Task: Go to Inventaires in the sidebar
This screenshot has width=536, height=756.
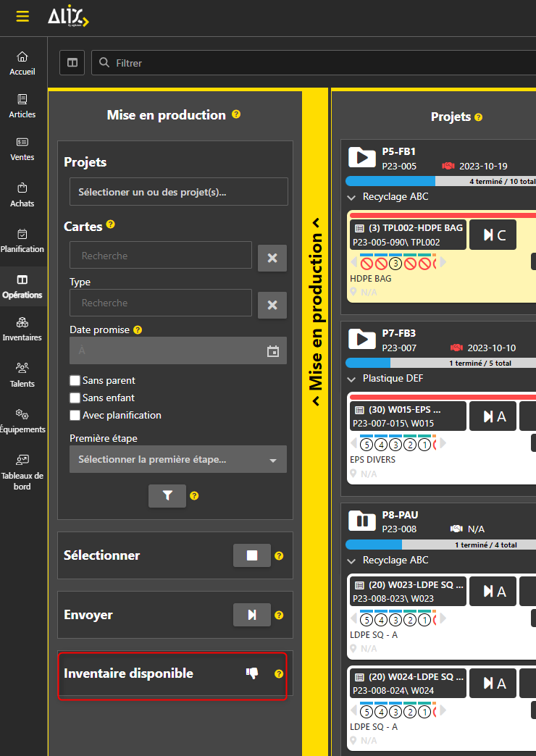Action: [x=22, y=329]
